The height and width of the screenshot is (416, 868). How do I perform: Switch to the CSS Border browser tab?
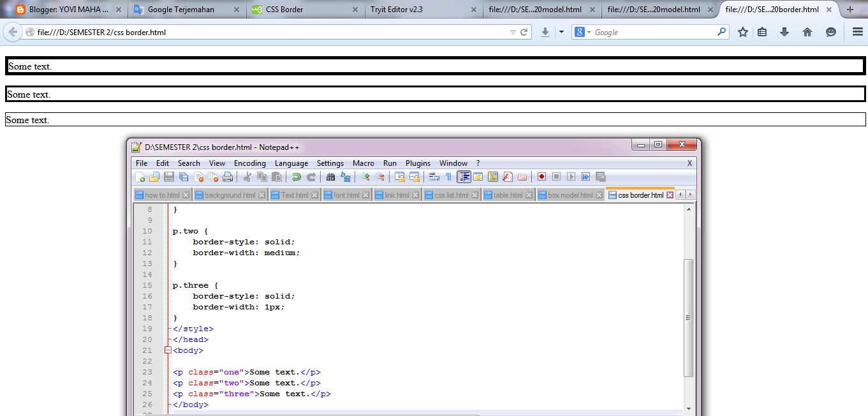tap(305, 10)
